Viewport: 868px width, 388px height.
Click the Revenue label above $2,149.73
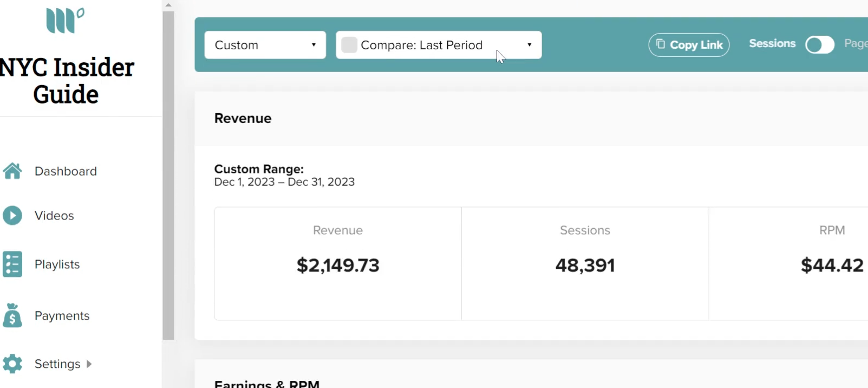click(338, 230)
